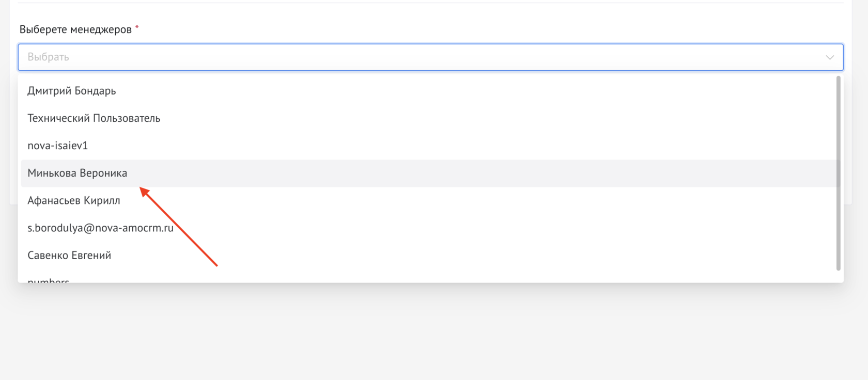Click blank row space right of nova-isaiev1
Image resolution: width=868 pixels, height=380 pixels.
[465, 146]
